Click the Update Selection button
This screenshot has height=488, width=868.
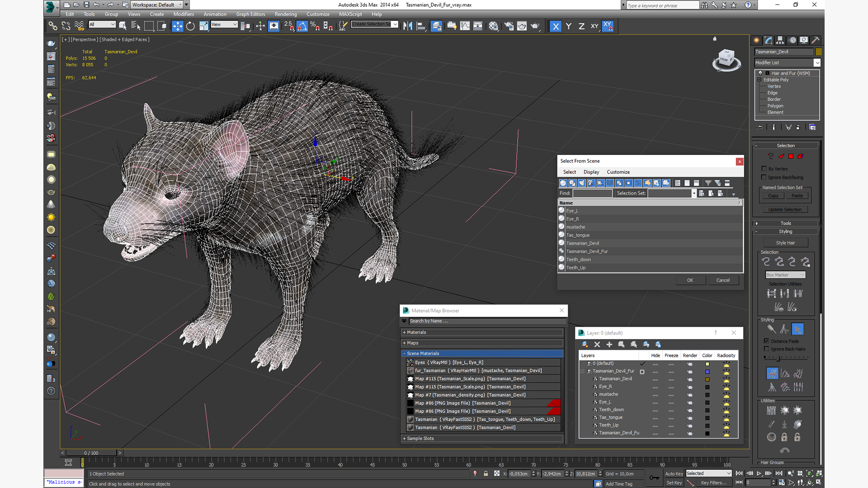[785, 210]
